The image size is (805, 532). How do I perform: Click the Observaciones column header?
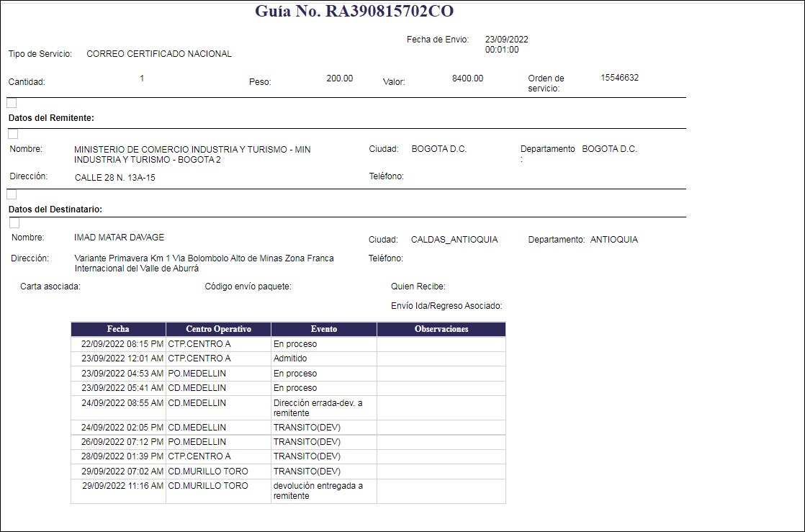point(441,329)
